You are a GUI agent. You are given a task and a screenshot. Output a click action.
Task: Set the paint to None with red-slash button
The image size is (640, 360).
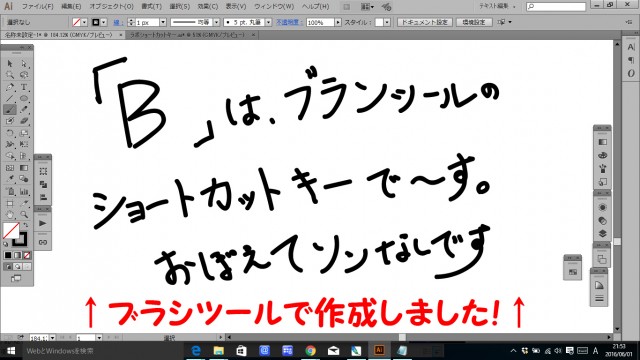click(x=27, y=256)
